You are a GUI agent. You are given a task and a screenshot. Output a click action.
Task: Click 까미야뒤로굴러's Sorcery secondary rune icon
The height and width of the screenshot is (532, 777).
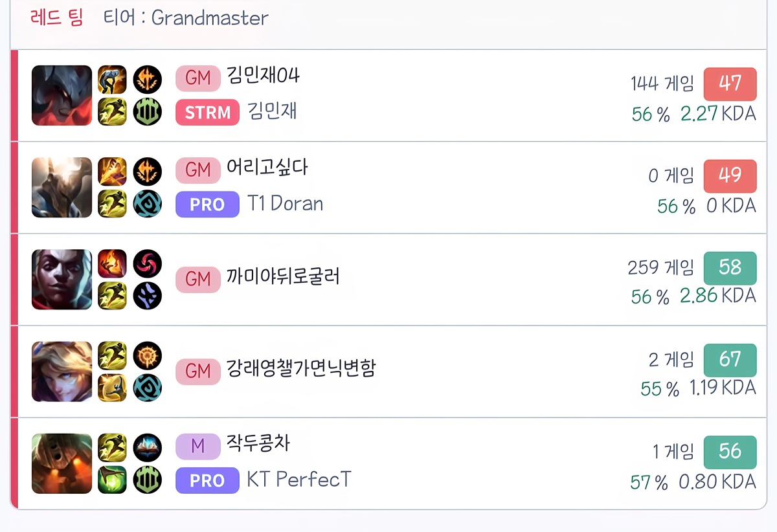tap(147, 296)
